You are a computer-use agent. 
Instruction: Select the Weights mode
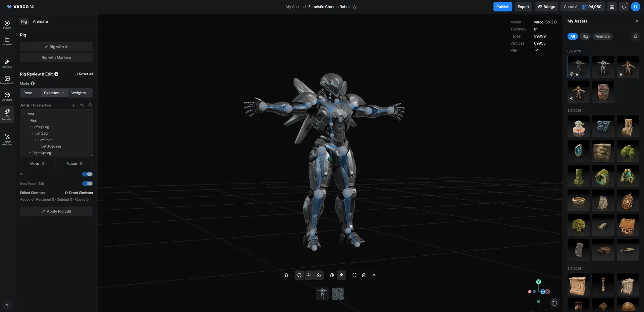tap(81, 93)
